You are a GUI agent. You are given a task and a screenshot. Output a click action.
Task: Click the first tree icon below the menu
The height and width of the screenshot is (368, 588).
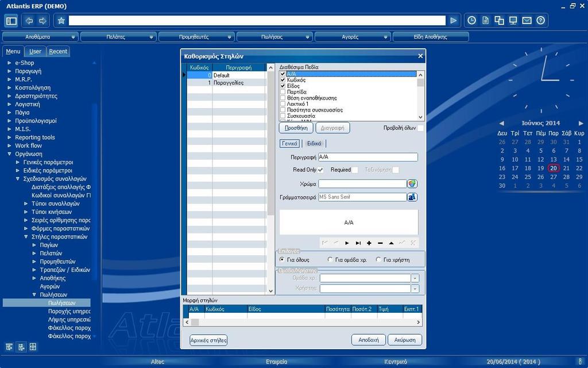(x=9, y=347)
